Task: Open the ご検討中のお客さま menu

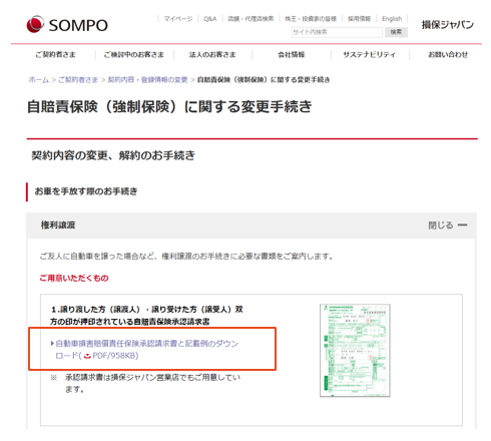Action: [x=134, y=54]
